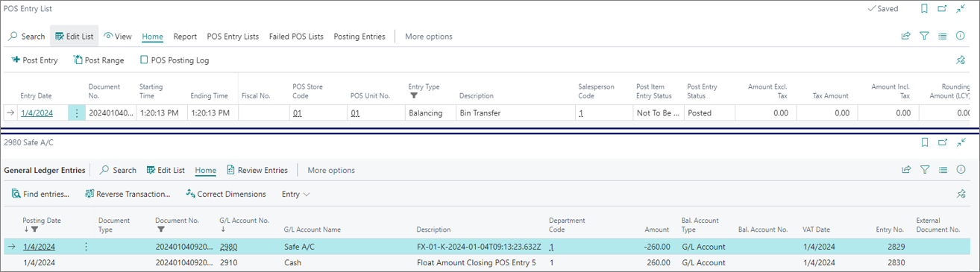Bookmark the POS Entry List page
The width and height of the screenshot is (980, 272).
click(x=924, y=9)
